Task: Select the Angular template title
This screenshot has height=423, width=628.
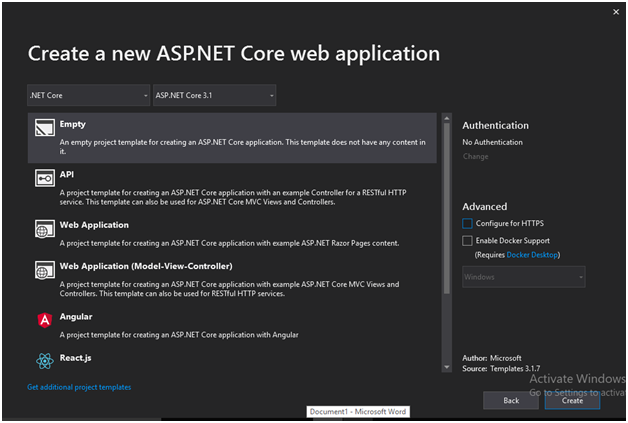Action: click(x=76, y=316)
